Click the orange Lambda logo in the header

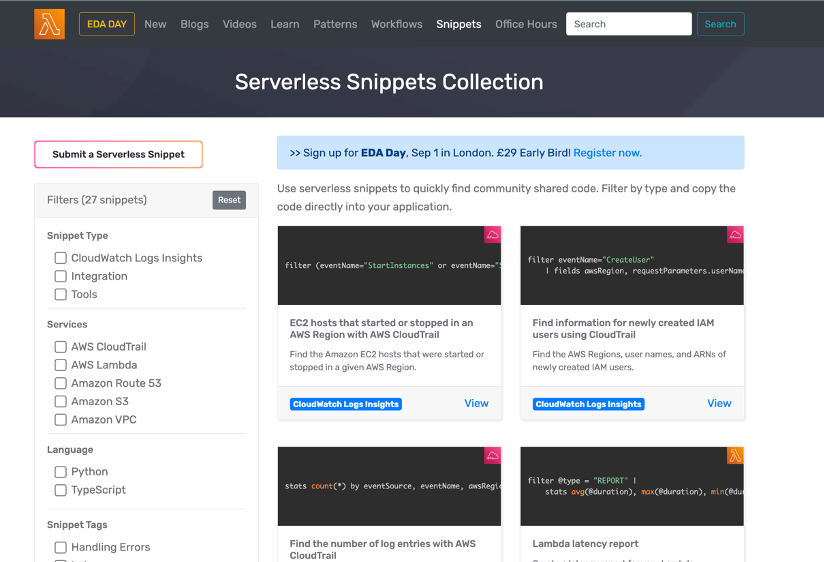[49, 24]
